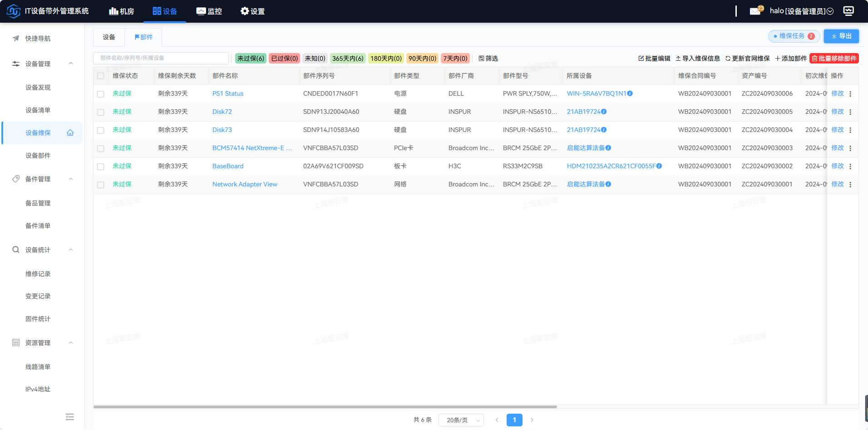The image size is (868, 430).
Task: Check the Disk72 row checkbox
Action: (x=101, y=112)
